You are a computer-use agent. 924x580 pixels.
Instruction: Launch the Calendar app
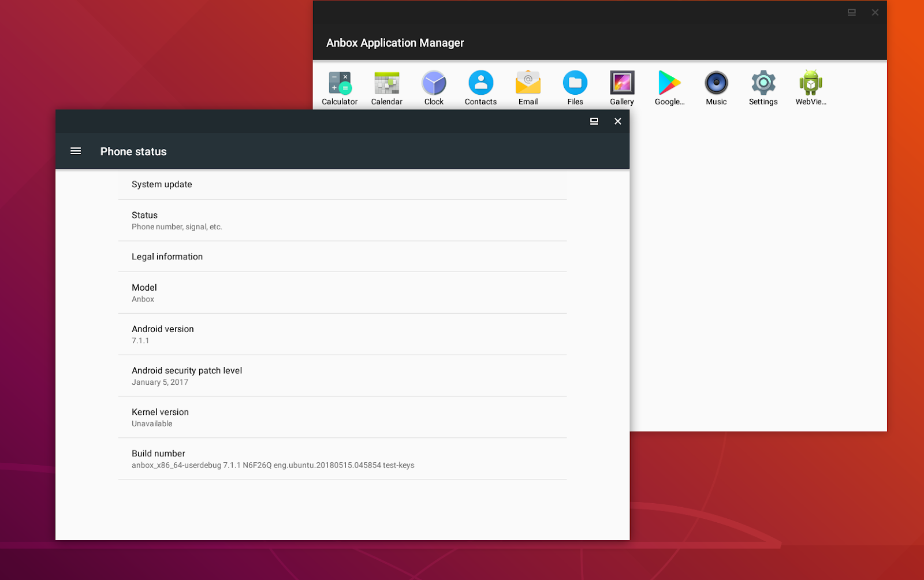[x=386, y=87]
